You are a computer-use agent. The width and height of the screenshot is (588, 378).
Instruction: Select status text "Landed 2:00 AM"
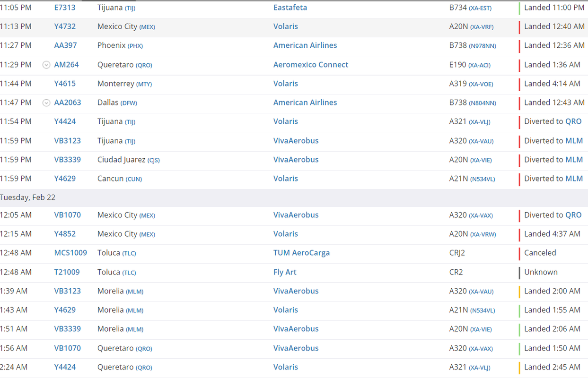pos(552,291)
